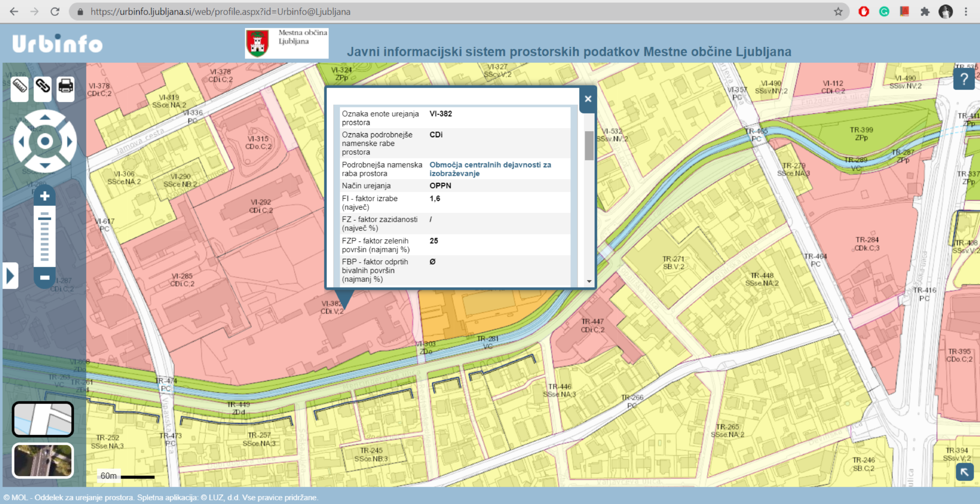Viewport: 980px width, 504px height.
Task: Click map parcel labeled 'TR-271 SB.V;2'
Action: click(x=673, y=263)
